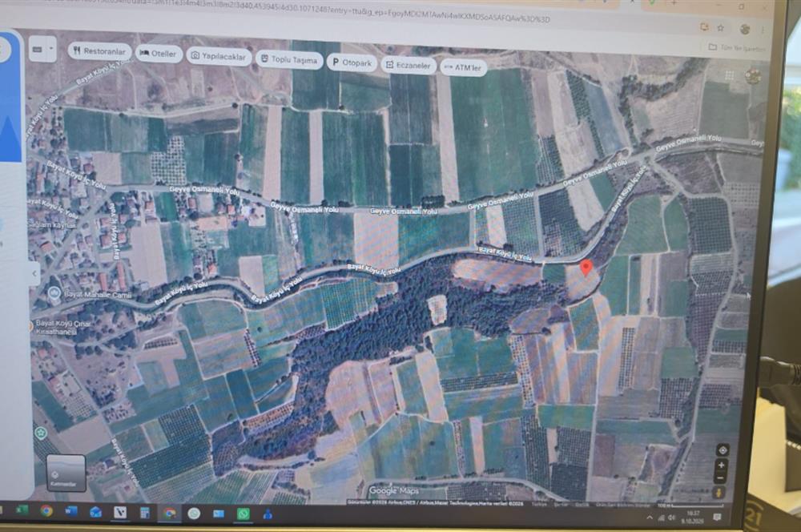Zoom out with the minus button
801x532 pixels.
pyautogui.click(x=721, y=478)
